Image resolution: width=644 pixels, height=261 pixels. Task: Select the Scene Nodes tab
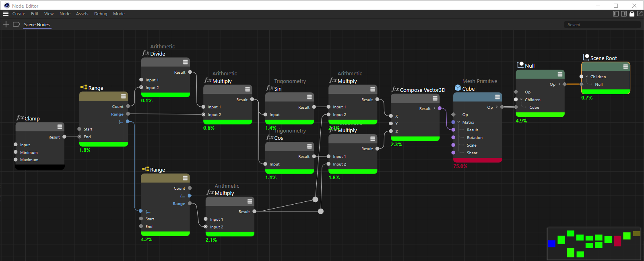37,25
